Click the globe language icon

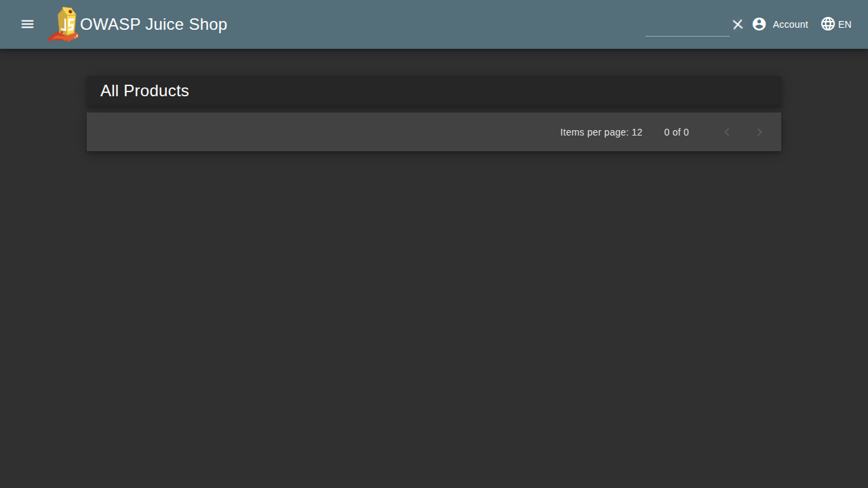pyautogui.click(x=828, y=24)
